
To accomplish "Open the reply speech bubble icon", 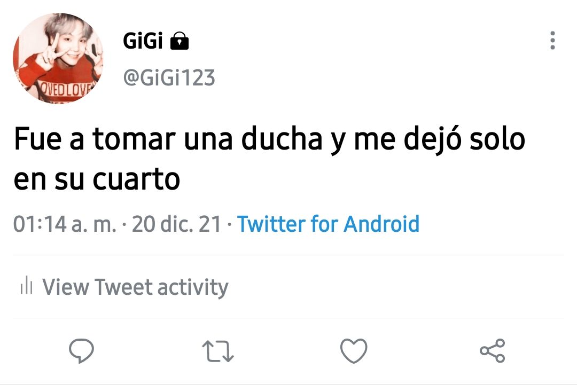I will (81, 350).
